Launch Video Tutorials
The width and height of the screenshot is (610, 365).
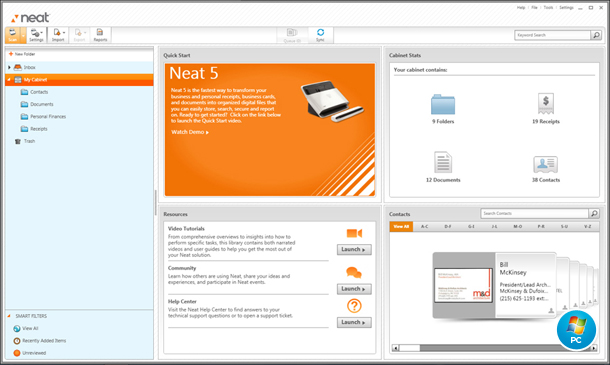pos(354,249)
